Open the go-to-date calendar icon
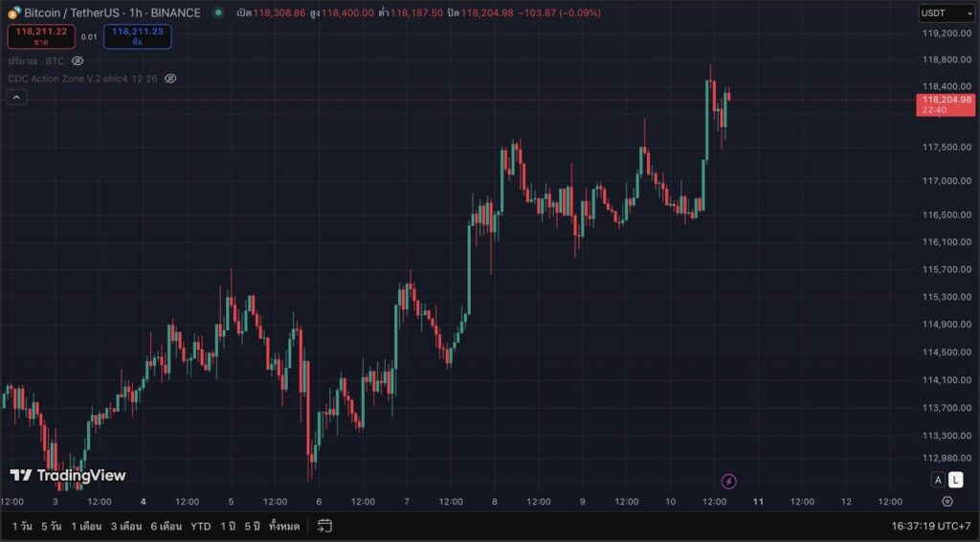 click(324, 526)
